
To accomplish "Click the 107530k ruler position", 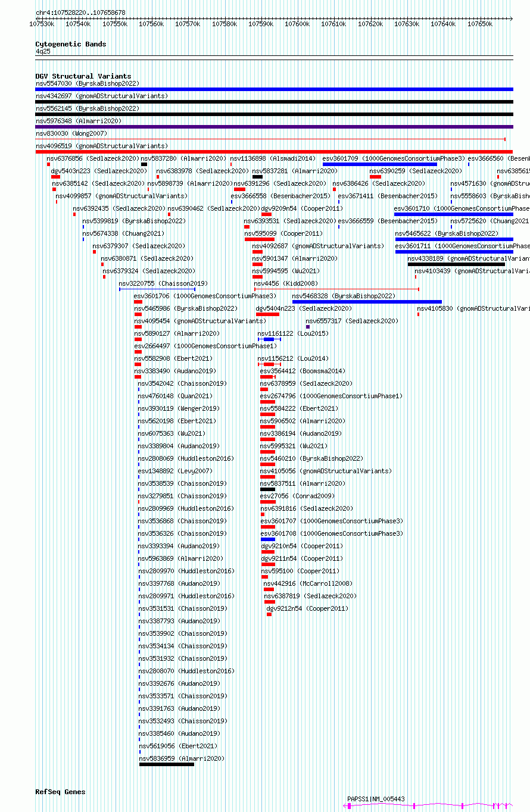I will click(x=42, y=24).
